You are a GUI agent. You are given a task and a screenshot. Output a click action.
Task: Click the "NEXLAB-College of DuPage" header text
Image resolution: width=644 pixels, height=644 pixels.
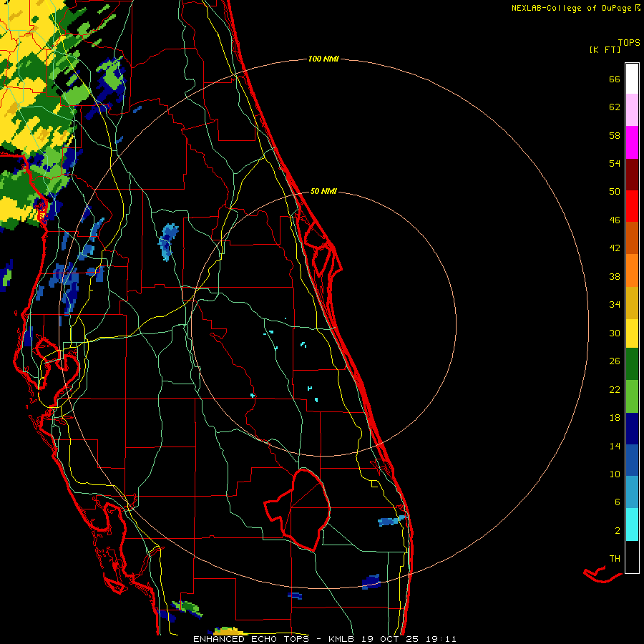point(571,8)
